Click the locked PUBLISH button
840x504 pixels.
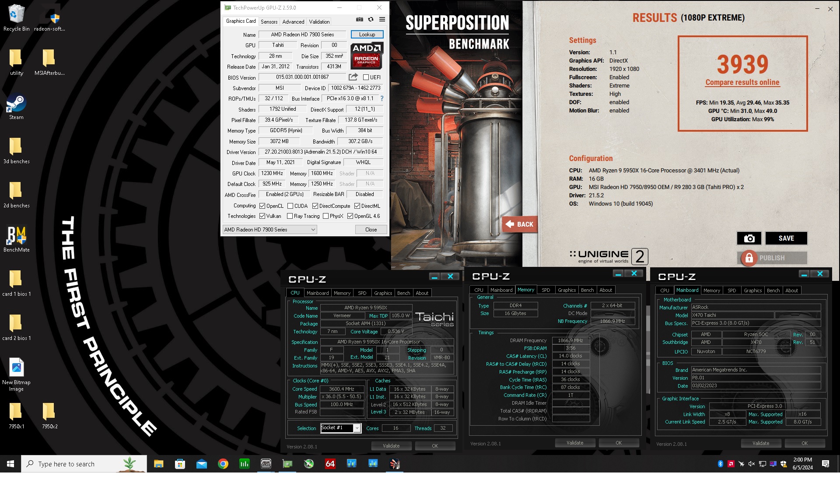[x=772, y=258]
